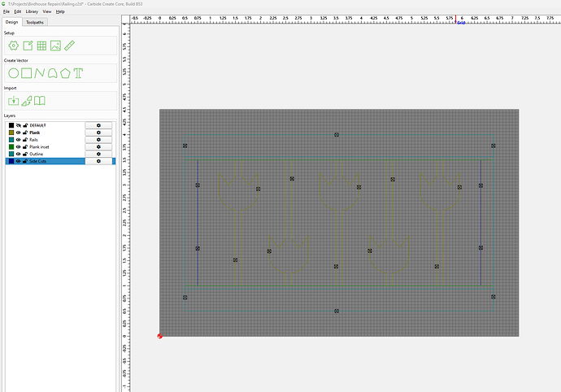Open settings for DEFAULT layer

pos(98,125)
